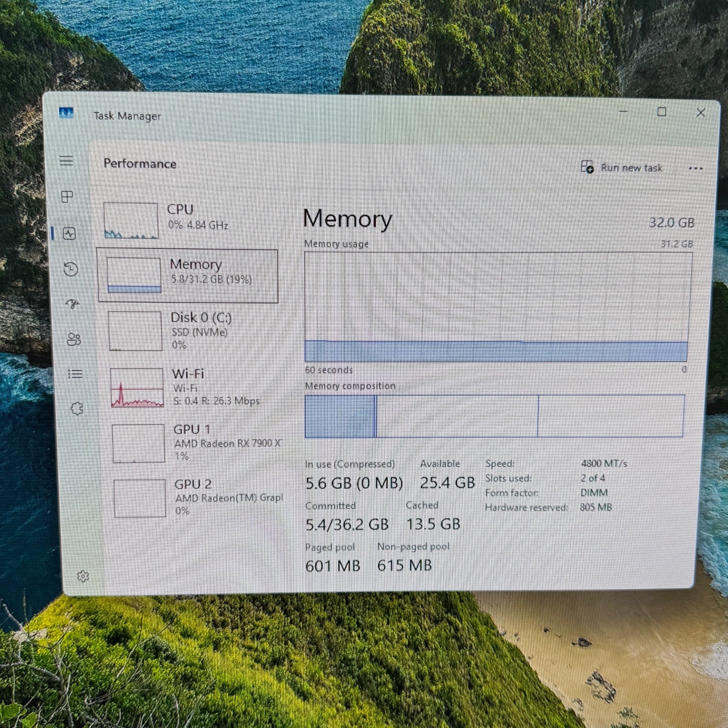The width and height of the screenshot is (728, 728).
Task: Click the Run new task icon
Action: tap(587, 167)
